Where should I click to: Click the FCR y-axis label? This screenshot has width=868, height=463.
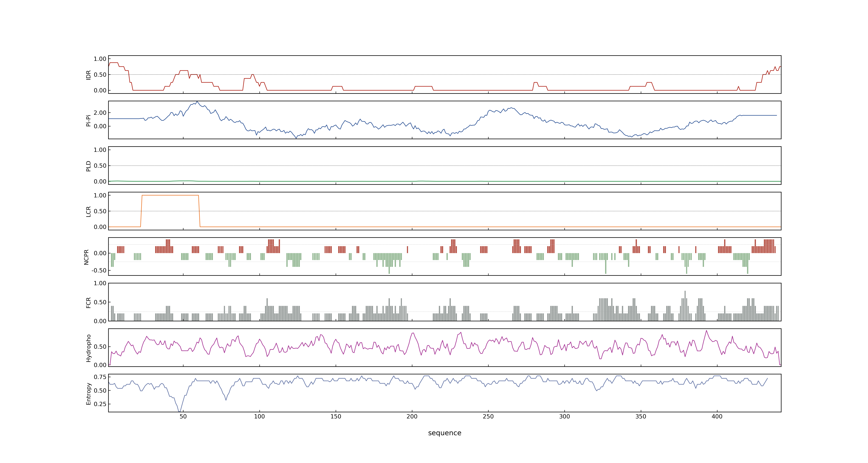click(88, 302)
